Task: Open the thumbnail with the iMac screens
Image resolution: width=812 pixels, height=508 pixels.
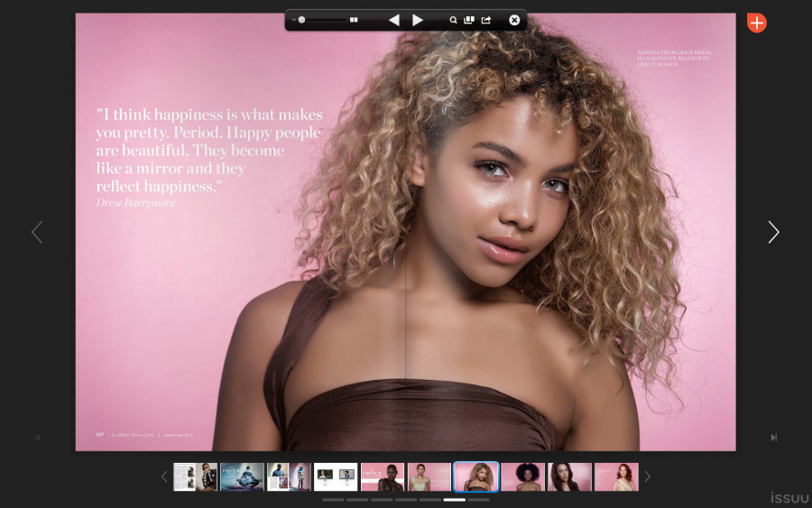Action: click(336, 476)
